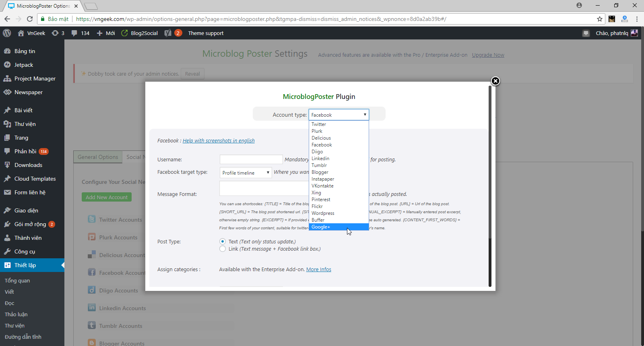The width and height of the screenshot is (644, 346).
Task: Switch to the General Options tab
Action: click(x=98, y=157)
